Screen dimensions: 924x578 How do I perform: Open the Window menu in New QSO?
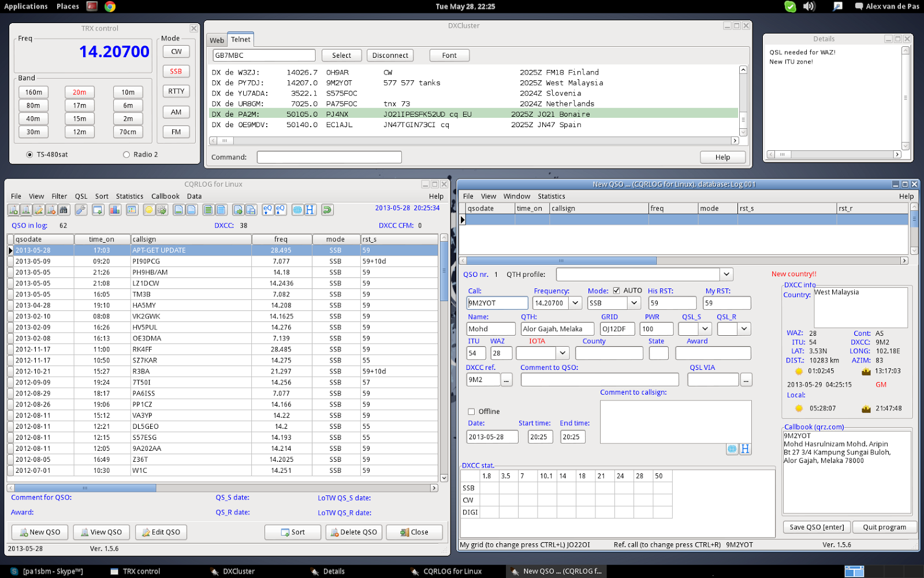click(517, 197)
